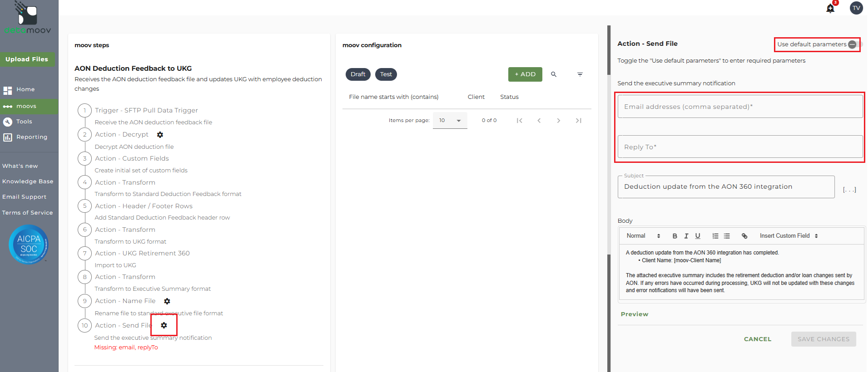Sort by File name starts with column
868x372 pixels.
394,97
